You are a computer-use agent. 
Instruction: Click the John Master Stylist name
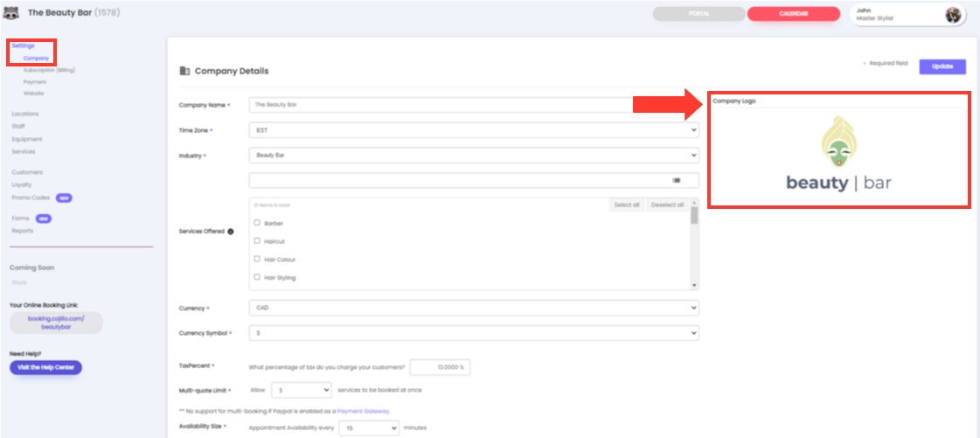pos(875,14)
